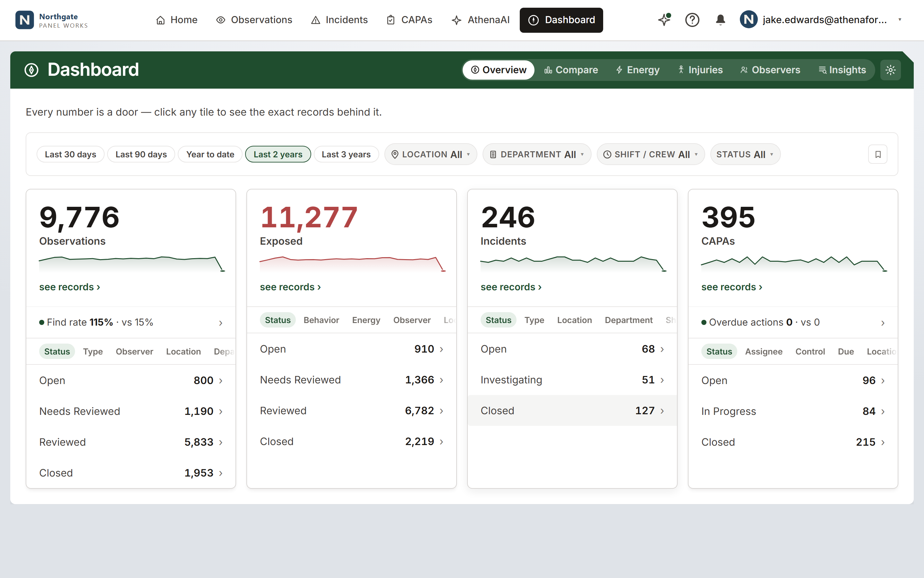
Task: Open the notifications bell
Action: point(720,20)
